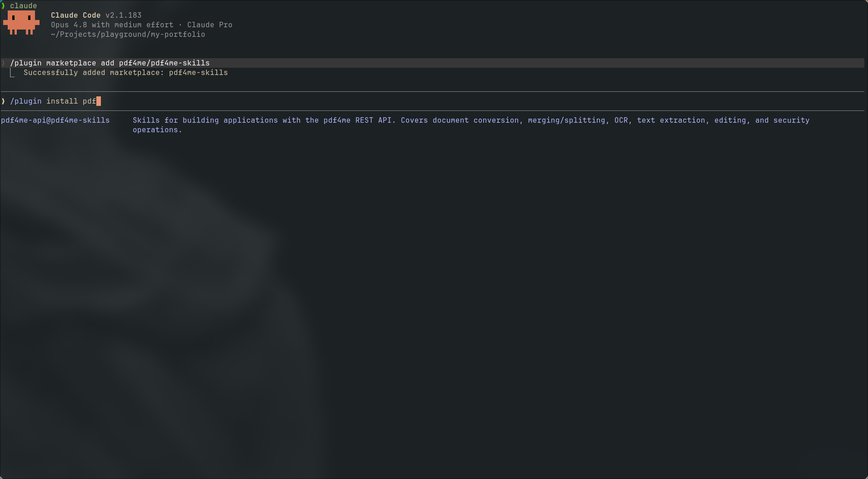This screenshot has width=868, height=479.
Task: Click the green shell prompt chevron before 'claude'
Action: point(3,5)
